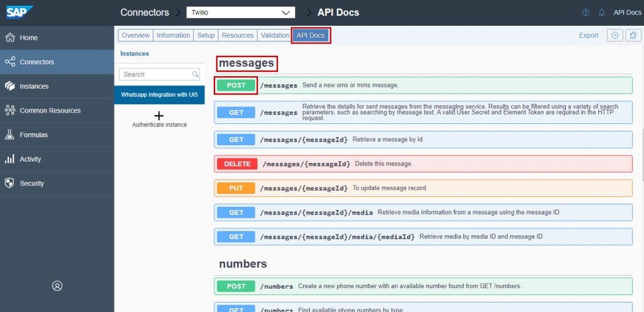Screen dimensions: 644x312
Task: Click the SAP logo
Action: (19, 13)
